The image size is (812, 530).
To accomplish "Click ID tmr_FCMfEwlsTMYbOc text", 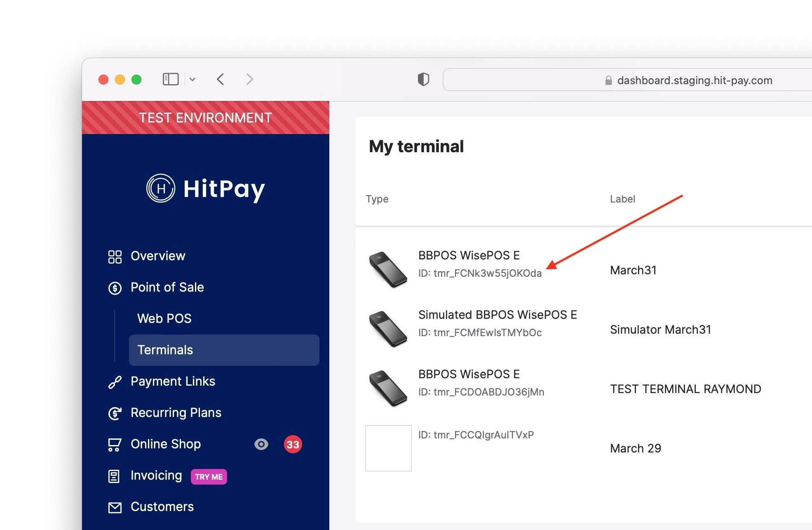I will pyautogui.click(x=480, y=333).
